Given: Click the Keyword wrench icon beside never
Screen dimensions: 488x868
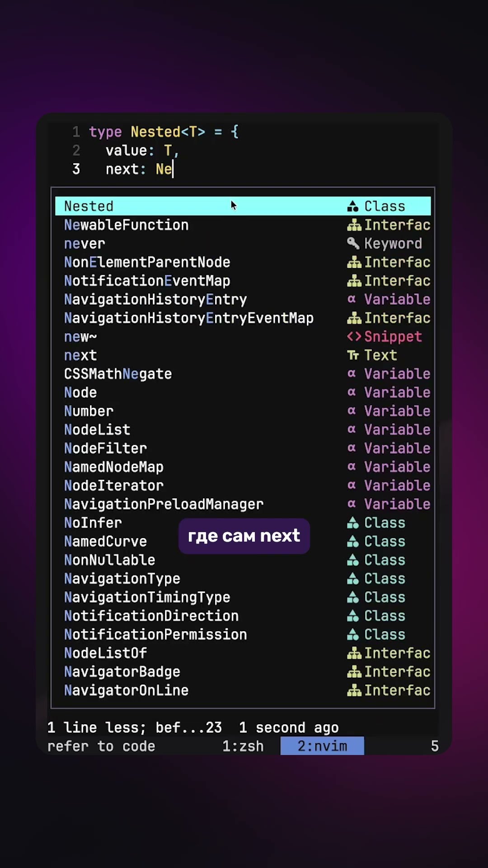Looking at the screenshot, I should [x=353, y=243].
